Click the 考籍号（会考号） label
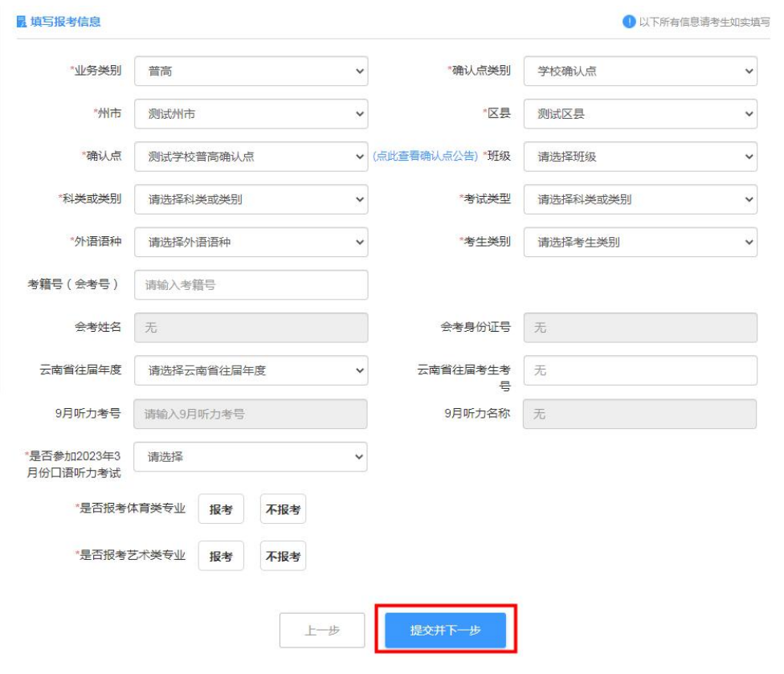Screen dimensions: 784x674 coord(74,284)
